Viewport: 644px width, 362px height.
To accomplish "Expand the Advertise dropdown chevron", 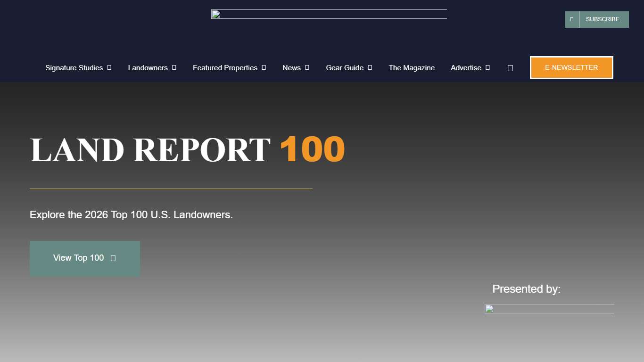I will point(487,67).
